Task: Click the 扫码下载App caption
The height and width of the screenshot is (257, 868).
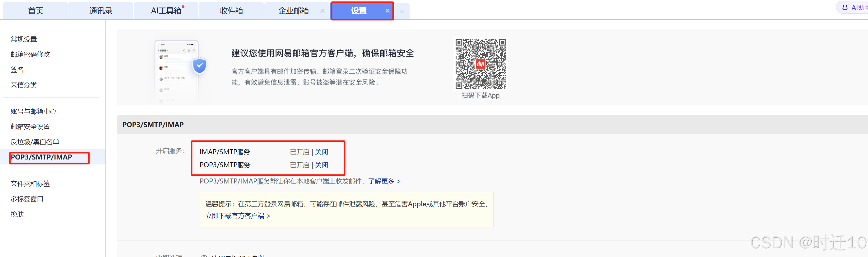Action: pyautogui.click(x=480, y=96)
